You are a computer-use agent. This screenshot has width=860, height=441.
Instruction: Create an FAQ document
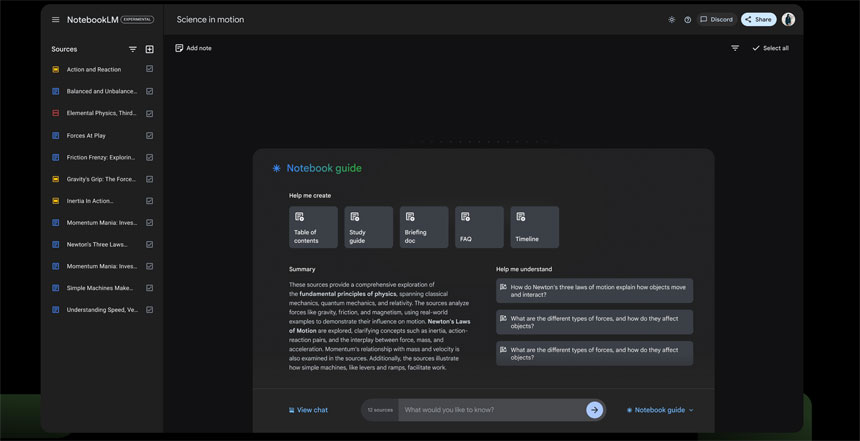(479, 227)
